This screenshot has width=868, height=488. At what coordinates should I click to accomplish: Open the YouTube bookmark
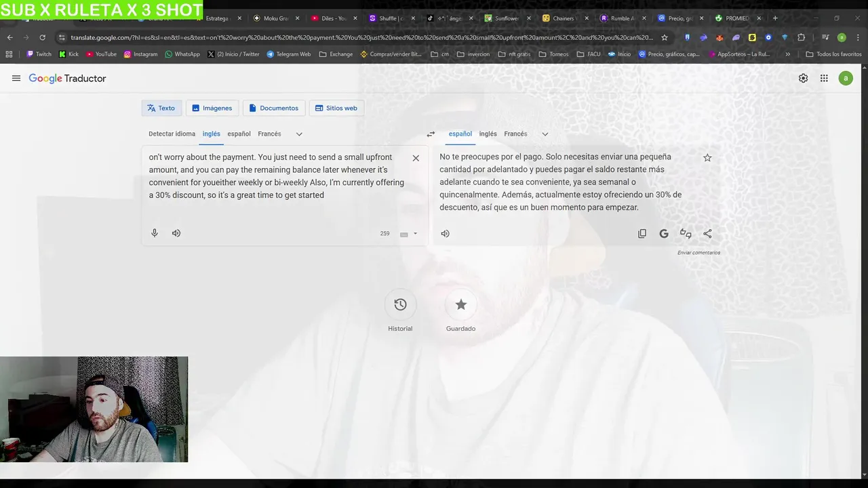pyautogui.click(x=101, y=54)
